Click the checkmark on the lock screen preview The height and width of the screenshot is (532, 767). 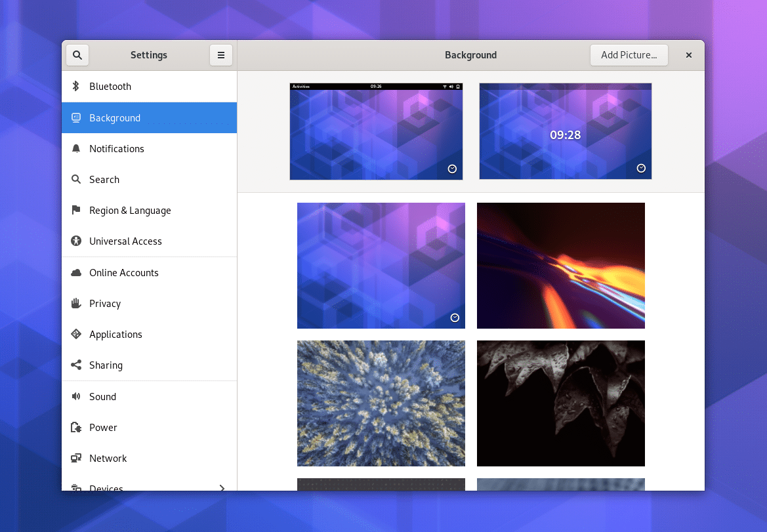(641, 168)
